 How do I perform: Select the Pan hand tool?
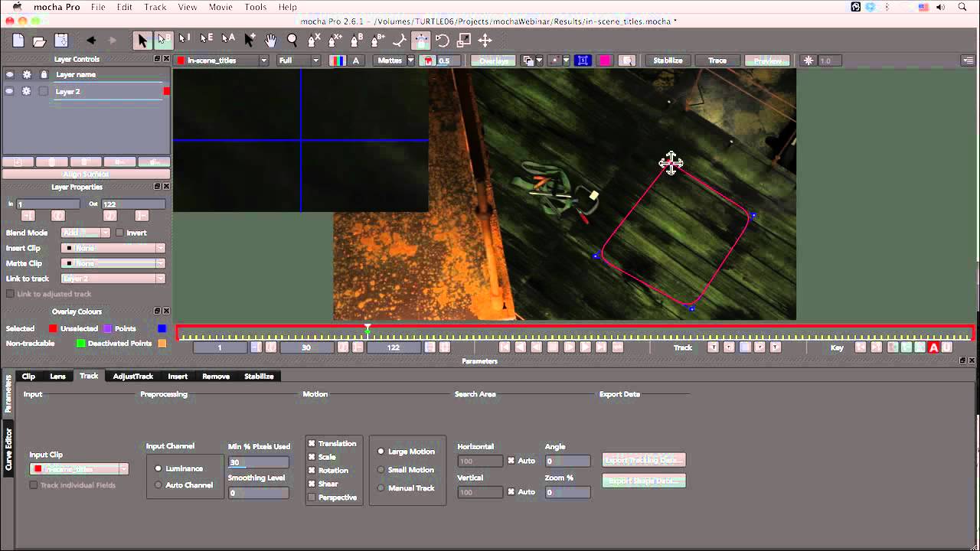pos(271,41)
